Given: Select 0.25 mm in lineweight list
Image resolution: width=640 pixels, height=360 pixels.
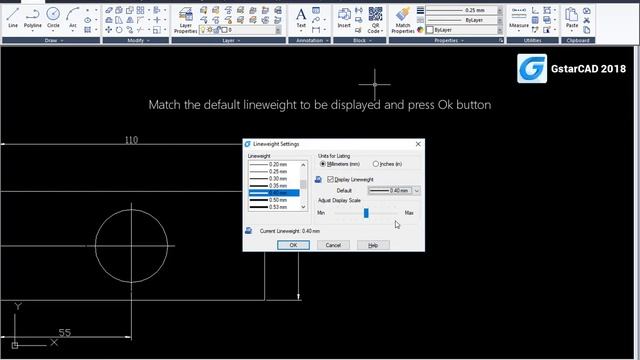Looking at the screenshot, I should [274, 171].
